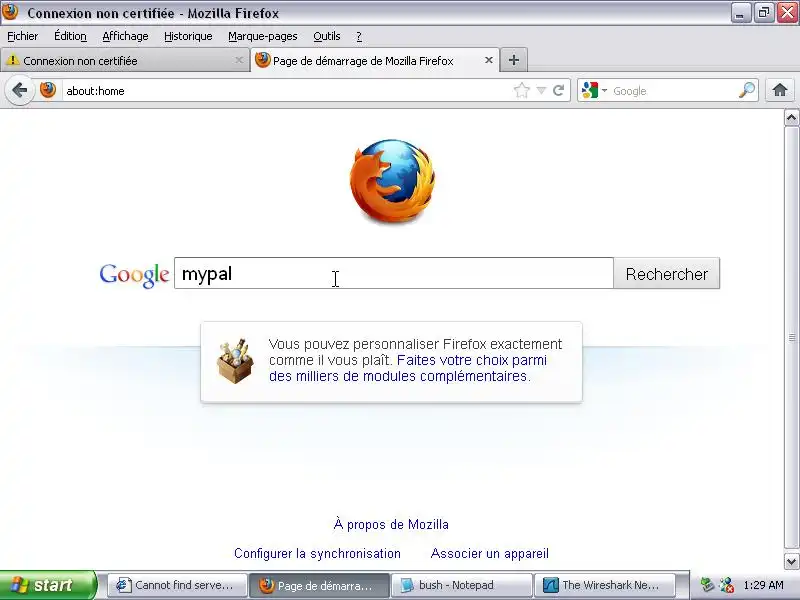Image resolution: width=800 pixels, height=600 pixels.
Task: Close the 'Connexion non certifiée' tab
Action: [239, 60]
